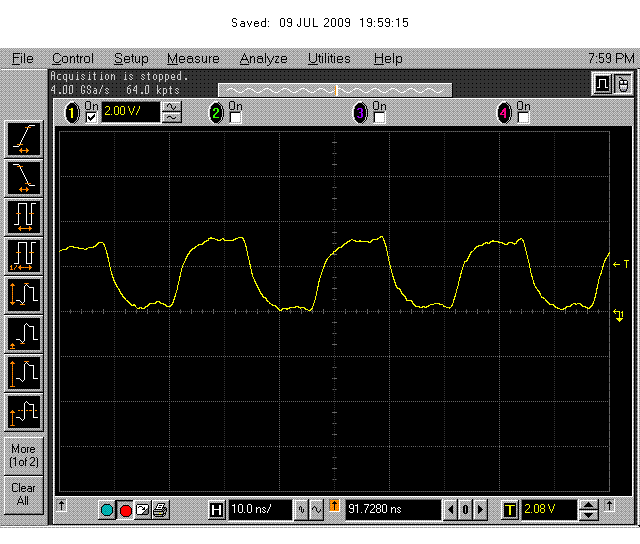640x544 pixels.
Task: Open the Measure menu
Action: point(193,58)
